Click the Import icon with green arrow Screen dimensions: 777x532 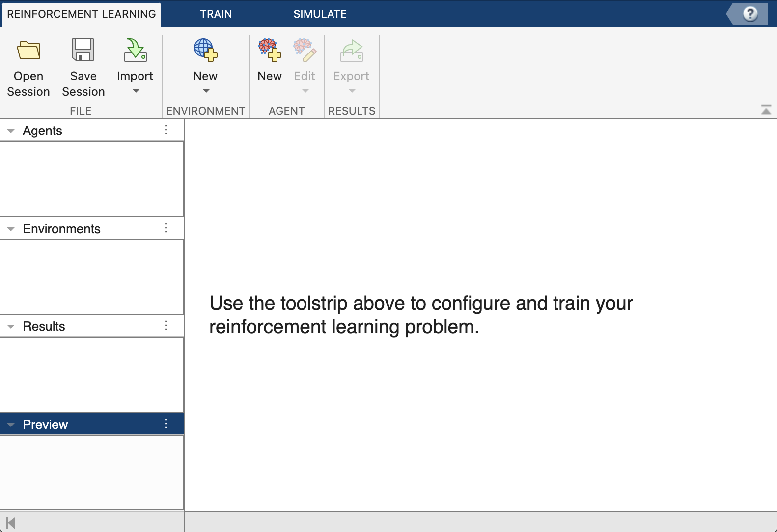tap(135, 50)
